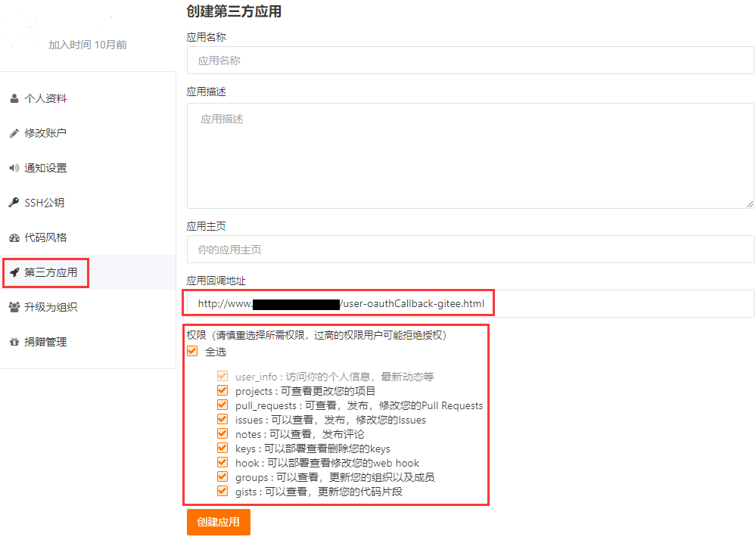
Task: Disable the gists permission checkbox
Action: pyautogui.click(x=222, y=492)
